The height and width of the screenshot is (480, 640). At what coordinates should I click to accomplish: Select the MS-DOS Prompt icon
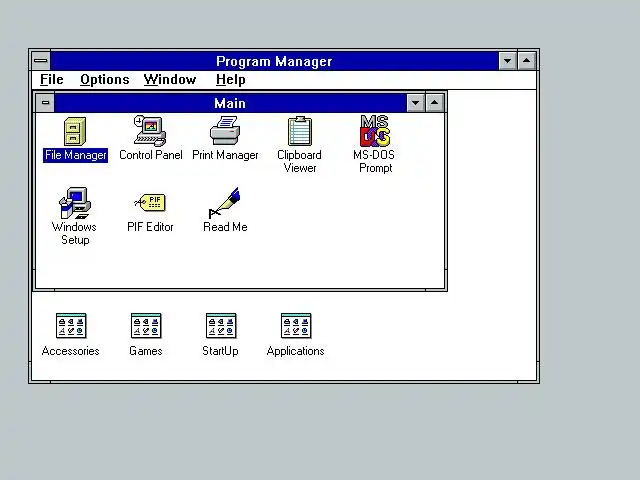tap(375, 131)
